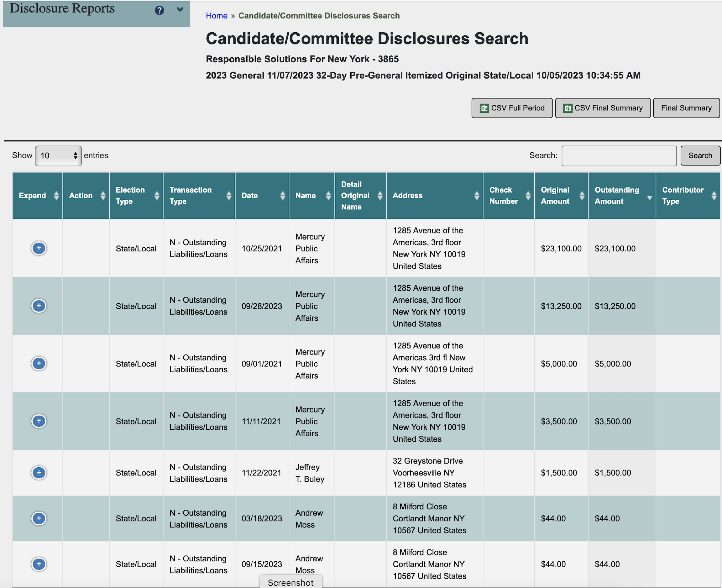Expand the $23,100.00 Mercury Public Affairs row
This screenshot has height=588, width=722.
tap(39, 248)
